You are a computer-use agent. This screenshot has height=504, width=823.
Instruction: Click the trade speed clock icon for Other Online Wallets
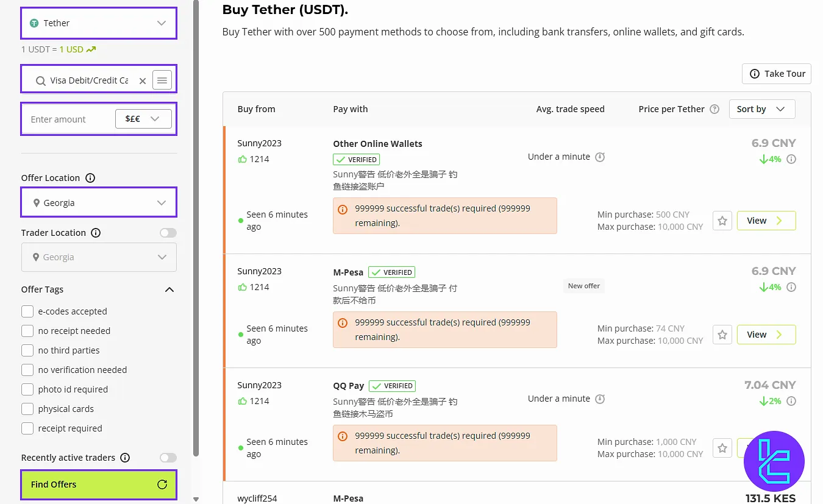[600, 157]
